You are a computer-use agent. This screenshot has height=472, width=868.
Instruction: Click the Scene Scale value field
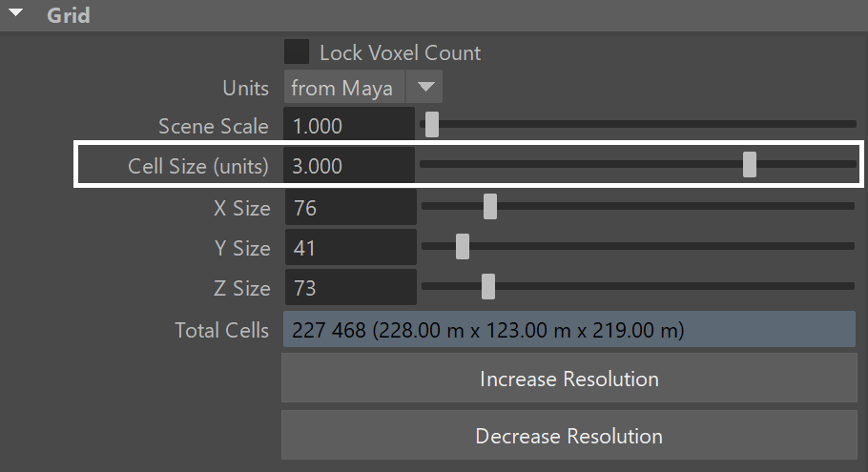pyautogui.click(x=349, y=126)
